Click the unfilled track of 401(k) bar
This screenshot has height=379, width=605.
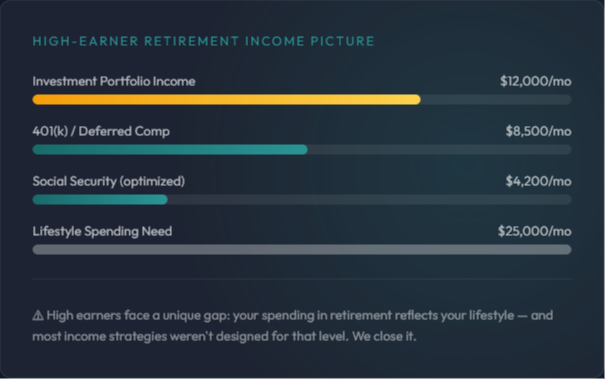(x=439, y=149)
